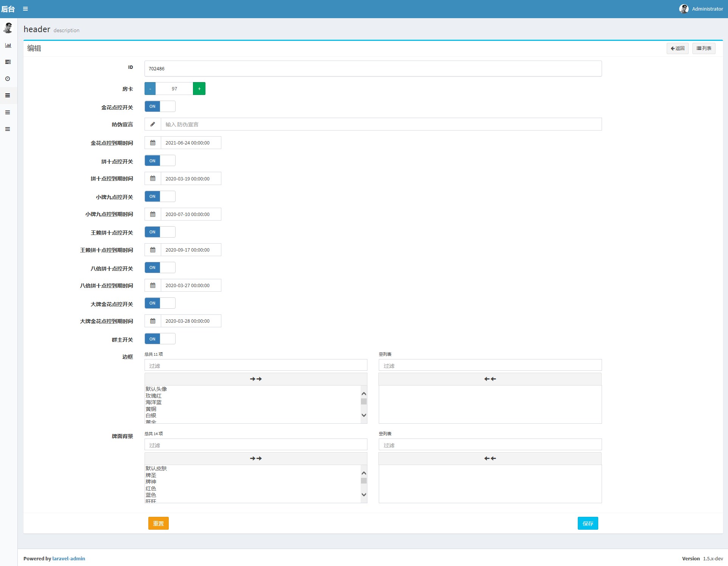Click down arrow of 边框 list scrollbar

364,415
